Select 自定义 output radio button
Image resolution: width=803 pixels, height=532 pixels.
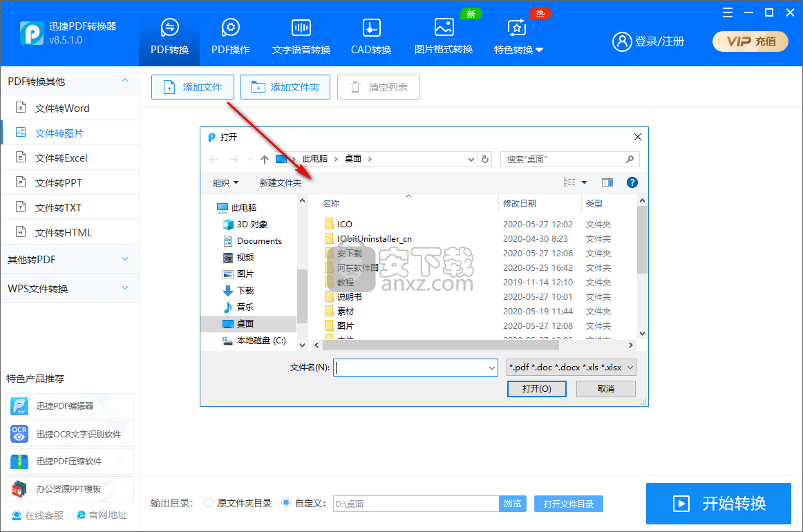[x=286, y=503]
